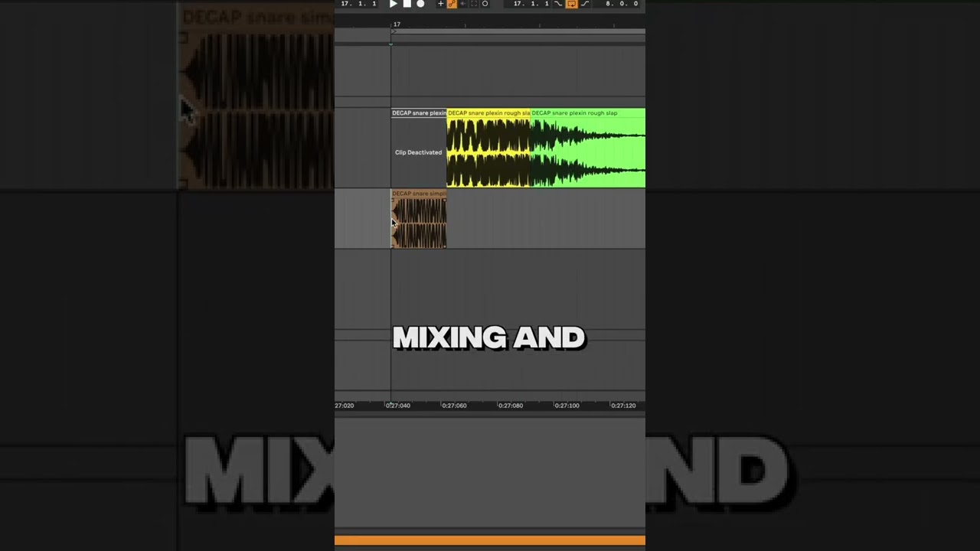The height and width of the screenshot is (551, 980).
Task: Click the 'Clip Deactivated' label
Action: pyautogui.click(x=418, y=152)
